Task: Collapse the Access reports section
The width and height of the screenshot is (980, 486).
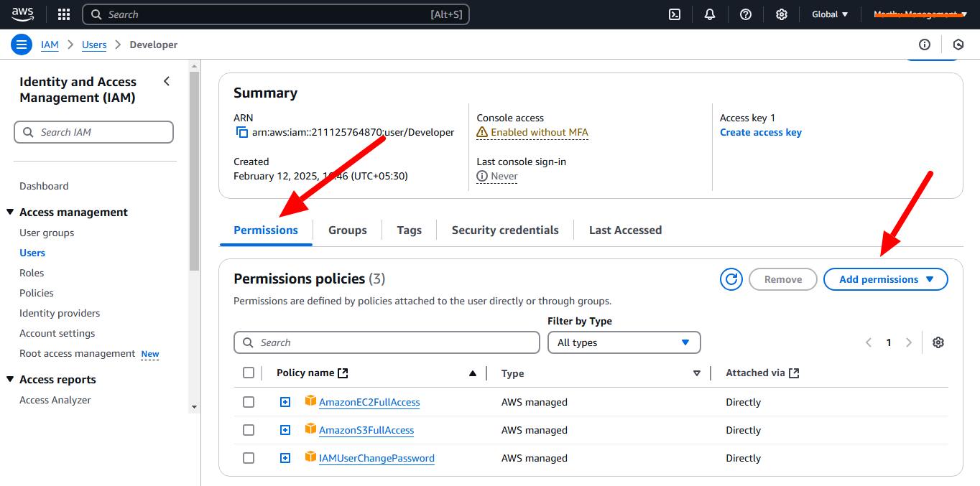Action: [x=10, y=380]
